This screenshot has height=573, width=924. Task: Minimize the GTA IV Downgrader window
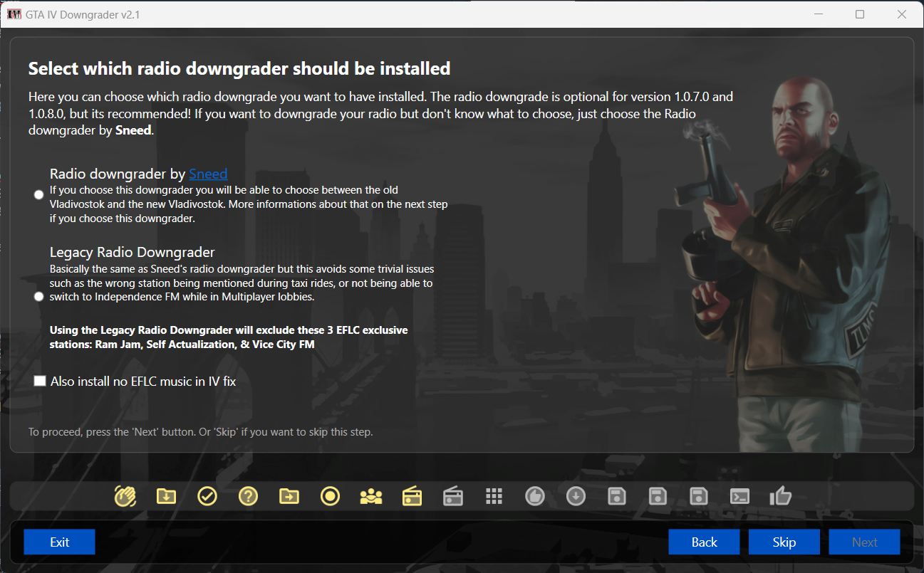(x=819, y=14)
